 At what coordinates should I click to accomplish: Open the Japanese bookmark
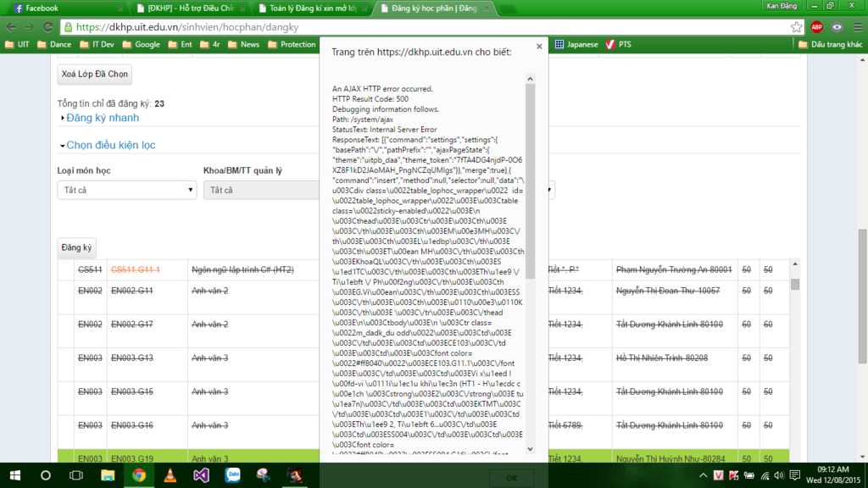click(581, 44)
